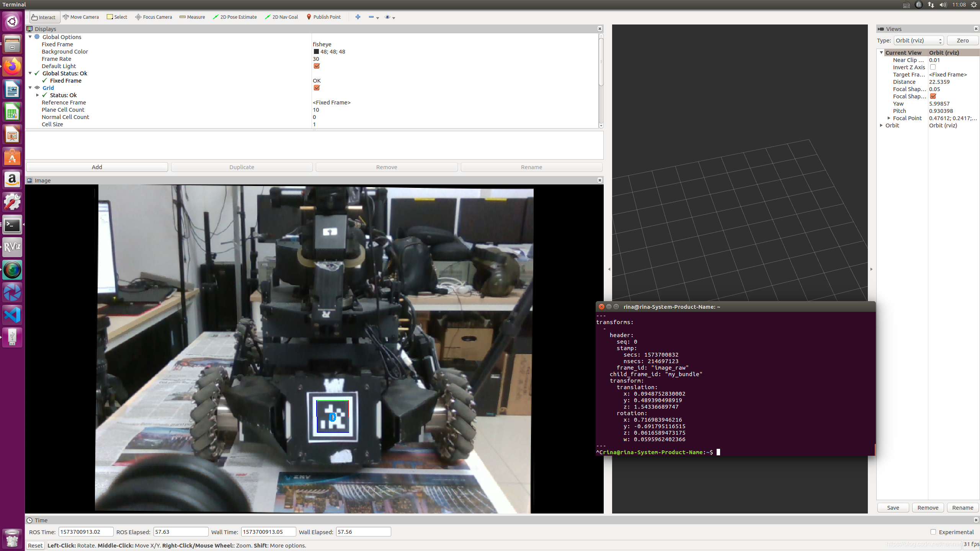Switch to the Interact tool

(44, 17)
